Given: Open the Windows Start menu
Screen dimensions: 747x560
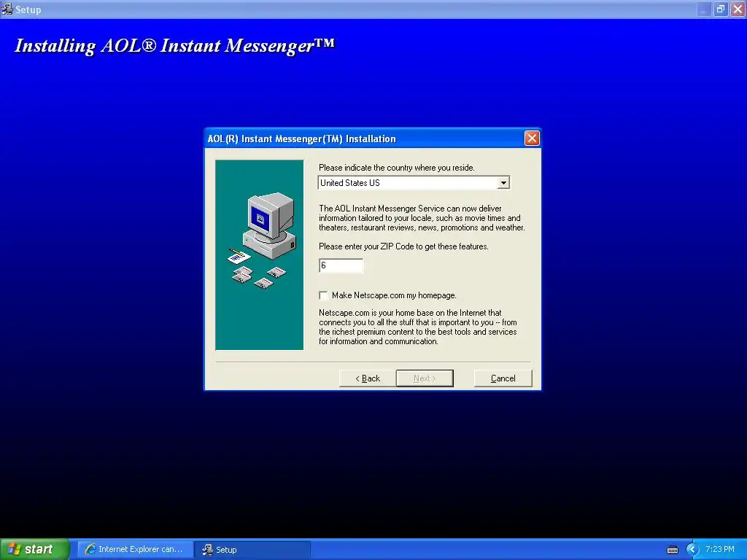Looking at the screenshot, I should pyautogui.click(x=35, y=549).
